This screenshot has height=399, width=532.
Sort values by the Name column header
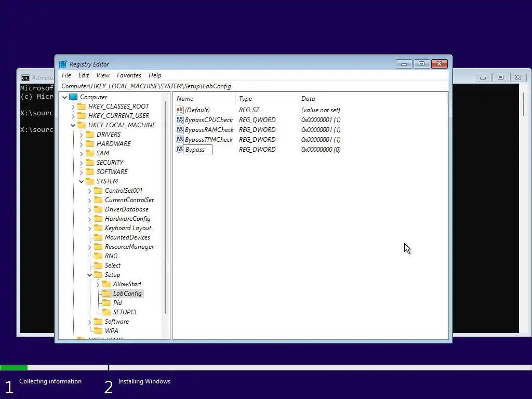[x=205, y=99]
